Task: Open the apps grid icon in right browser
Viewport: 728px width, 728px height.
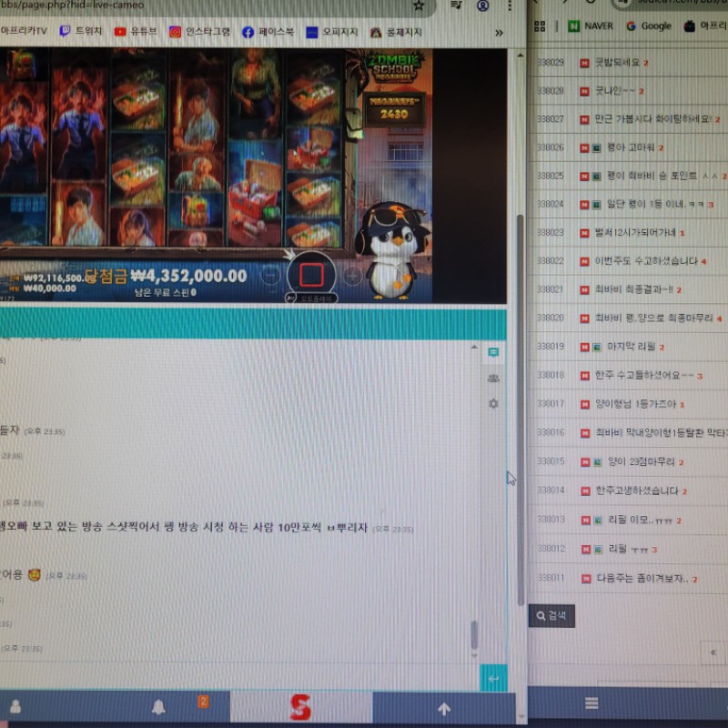Action: 540,26
